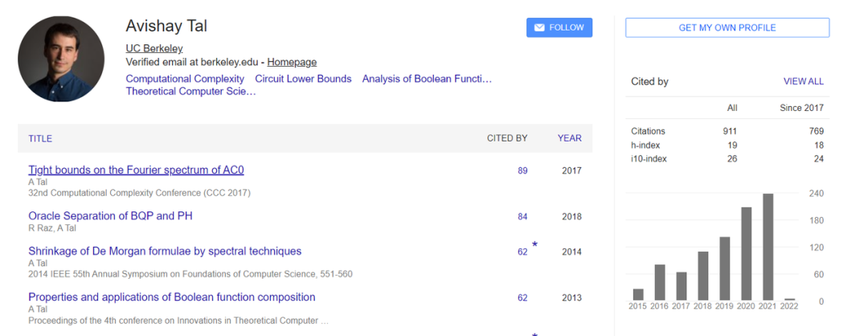Image resolution: width=868 pixels, height=336 pixels.
Task: Open Analysis of Boolean Functions tag
Action: [427, 79]
